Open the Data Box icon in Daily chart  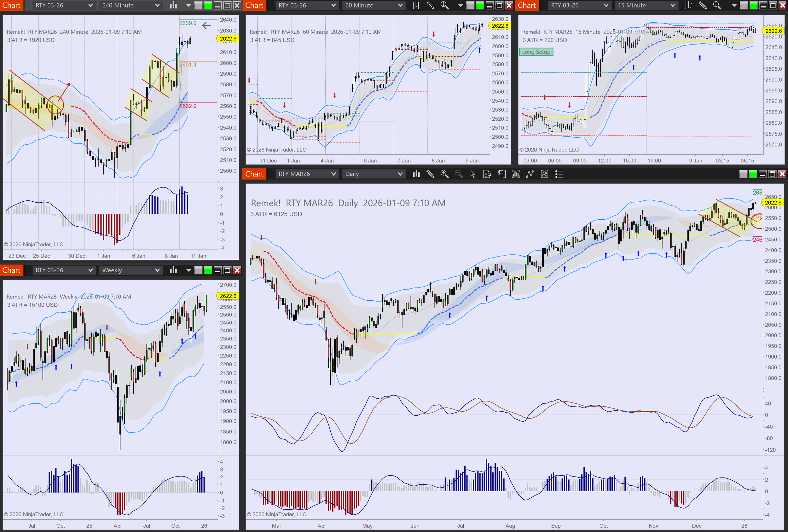click(487, 174)
